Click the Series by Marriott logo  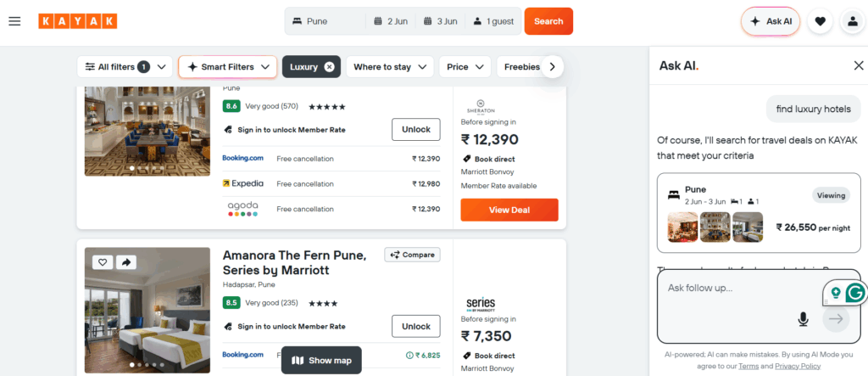(x=480, y=305)
